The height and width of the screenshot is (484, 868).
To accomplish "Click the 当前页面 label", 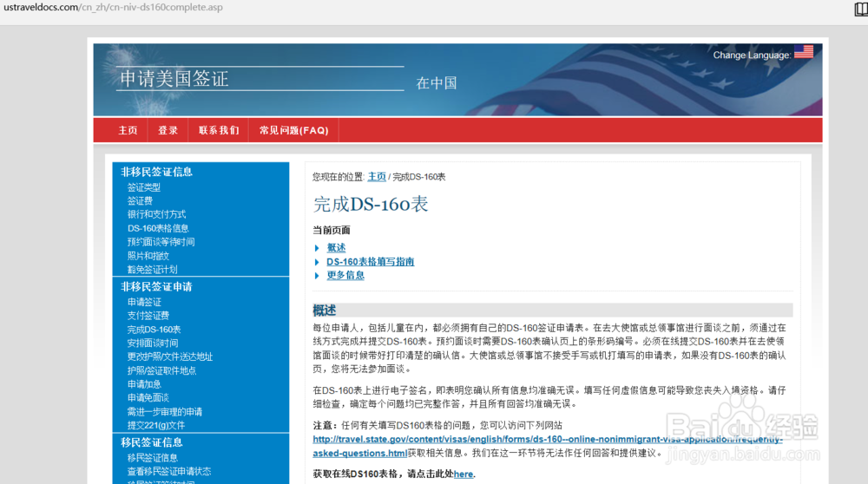I will click(332, 230).
